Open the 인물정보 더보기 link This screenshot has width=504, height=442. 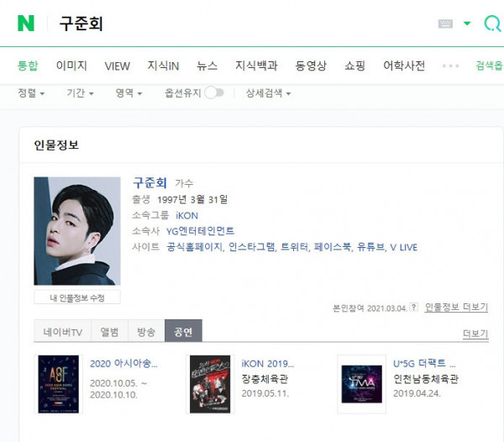click(x=456, y=308)
